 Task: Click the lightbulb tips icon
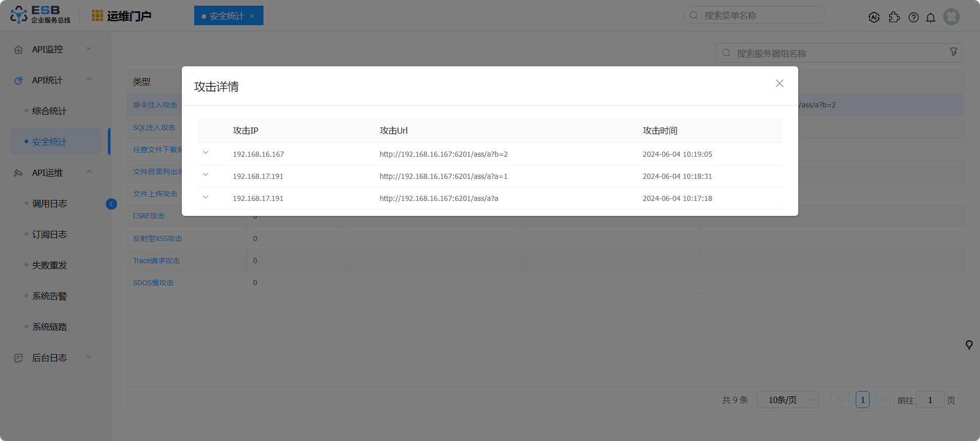(x=969, y=345)
